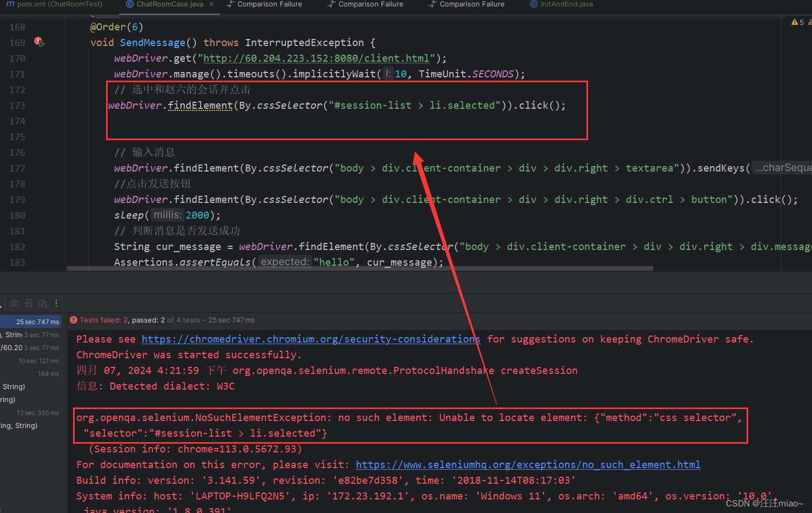Open the seleniumhq no_such_element documentation link

[528, 465]
